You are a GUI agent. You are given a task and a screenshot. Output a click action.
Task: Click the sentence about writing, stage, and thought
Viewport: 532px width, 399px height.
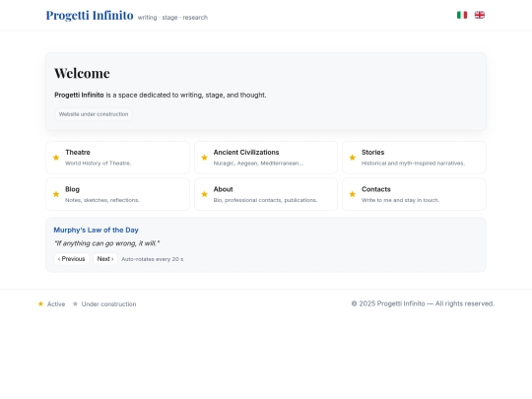161,95
